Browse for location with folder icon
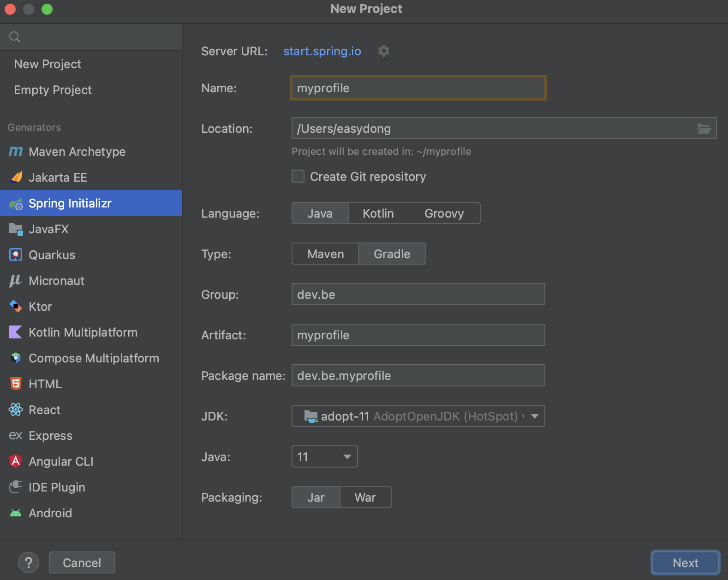Image resolution: width=728 pixels, height=580 pixels. [704, 129]
